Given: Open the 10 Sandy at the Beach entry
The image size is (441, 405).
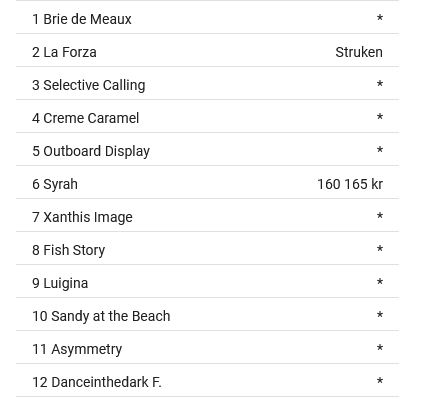Looking at the screenshot, I should pyautogui.click(x=207, y=314).
